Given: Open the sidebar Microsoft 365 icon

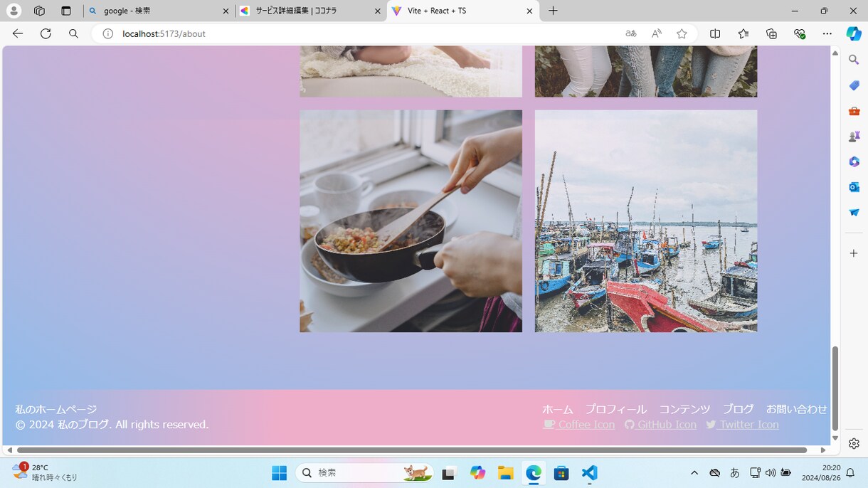Looking at the screenshot, I should tap(854, 161).
